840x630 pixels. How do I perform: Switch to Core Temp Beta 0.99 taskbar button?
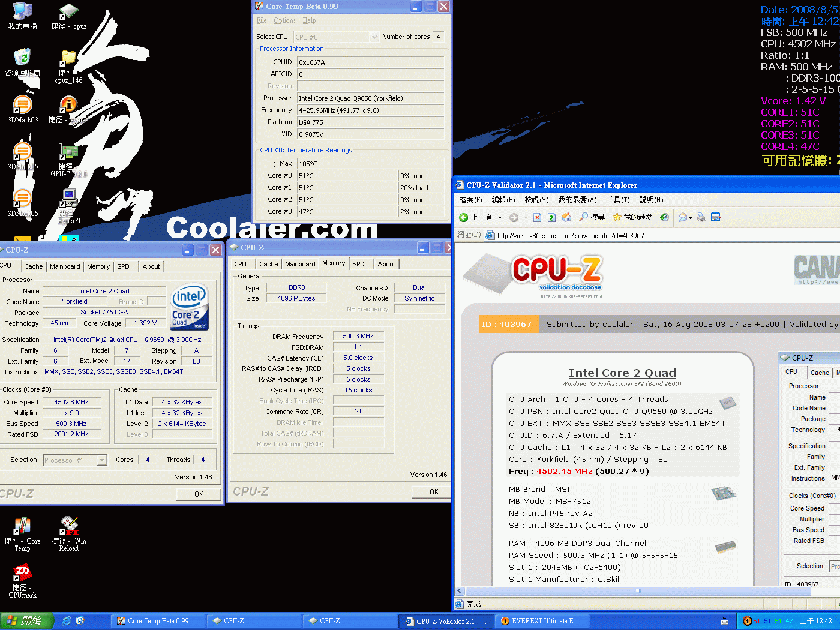pos(158,621)
